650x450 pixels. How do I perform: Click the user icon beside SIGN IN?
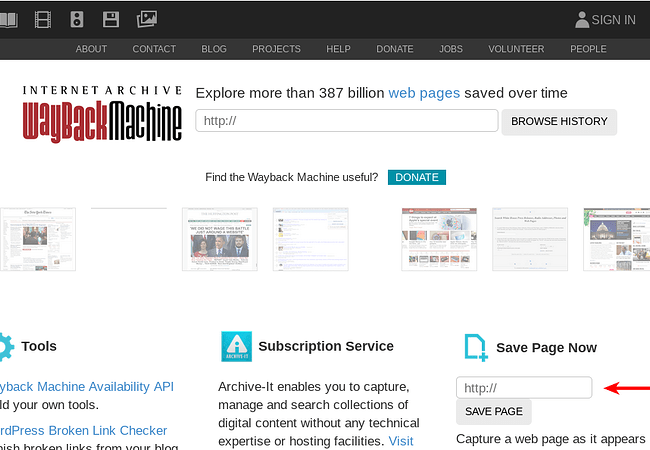click(x=582, y=19)
